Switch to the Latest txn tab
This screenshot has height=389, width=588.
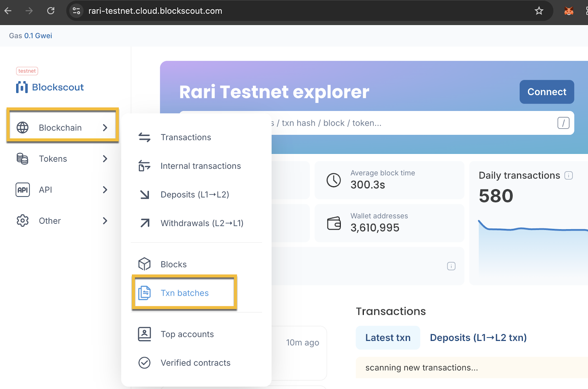[388, 338]
